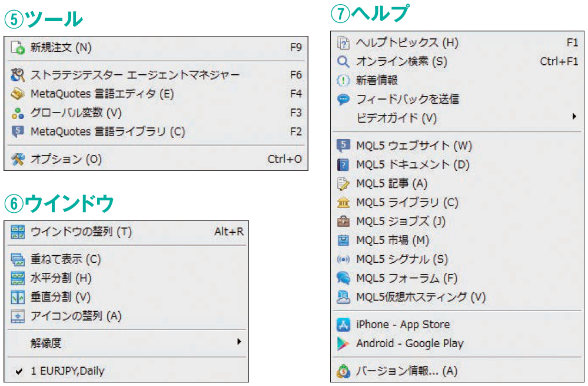Open Android - Google Play entry
The image size is (588, 386).
[x=457, y=344]
